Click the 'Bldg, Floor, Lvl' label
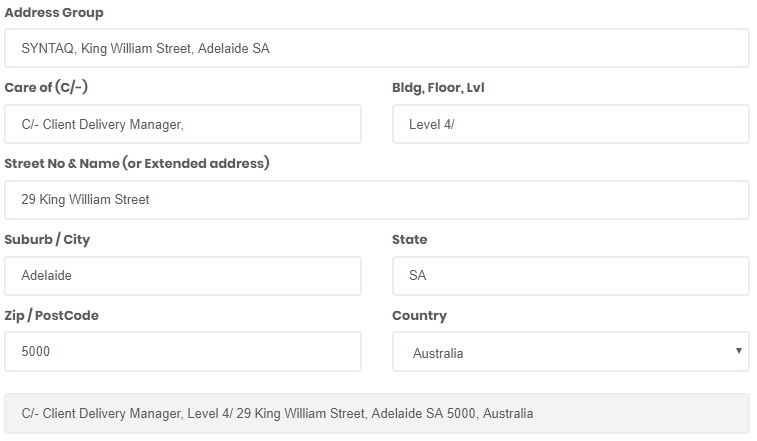757x441 pixels. pyautogui.click(x=438, y=88)
